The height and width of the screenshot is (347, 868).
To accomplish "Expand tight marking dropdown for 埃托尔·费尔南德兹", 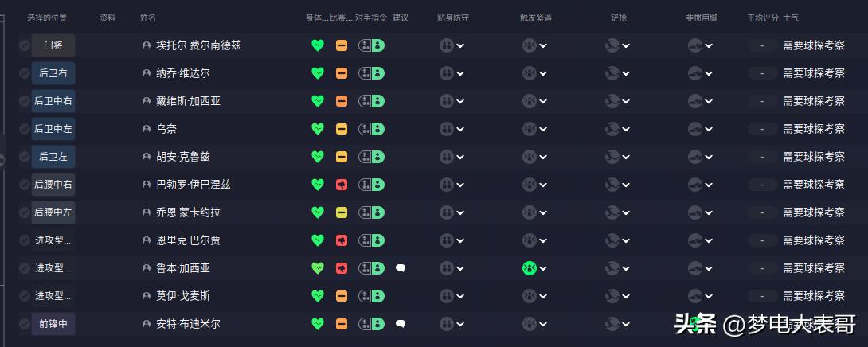I will coord(452,45).
